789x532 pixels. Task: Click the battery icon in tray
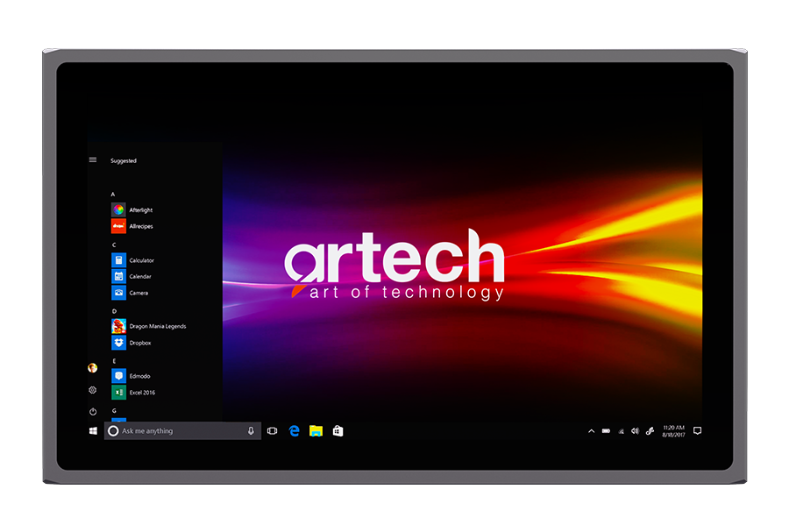pyautogui.click(x=607, y=431)
